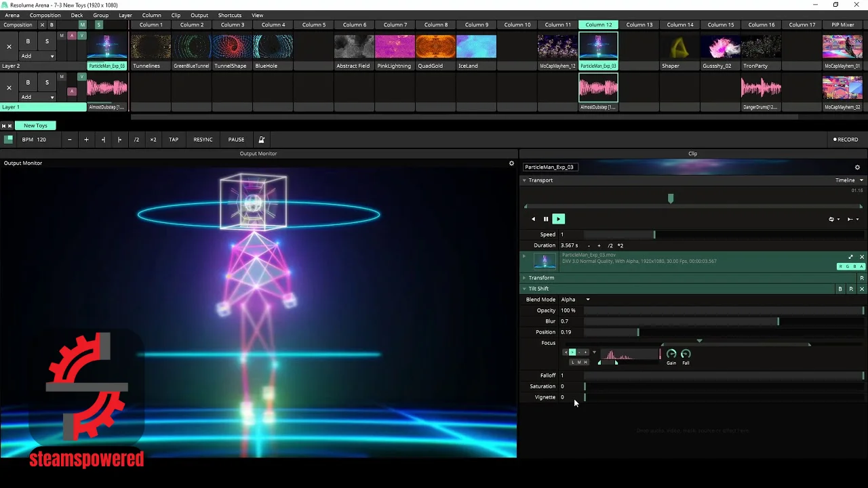
Task: Click resize icon on ParticleMan_Exp_03.mov row
Action: pyautogui.click(x=850, y=257)
